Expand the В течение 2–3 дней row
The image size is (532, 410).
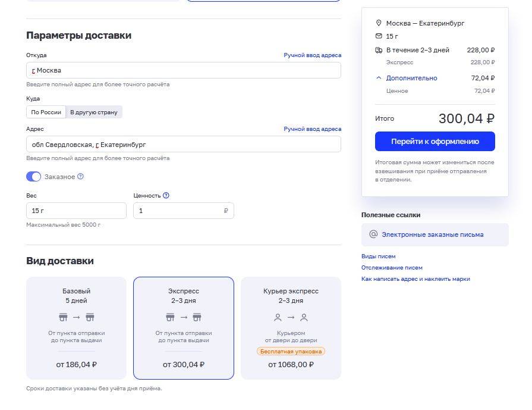[x=417, y=51]
